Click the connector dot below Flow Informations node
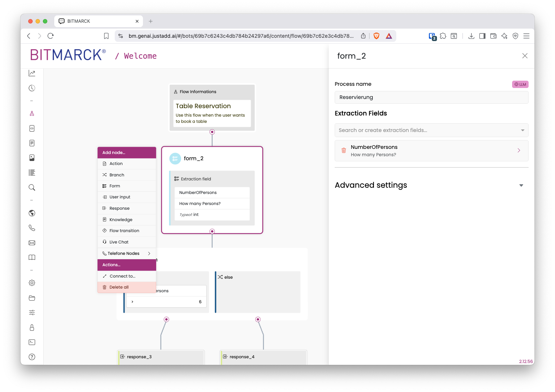The image size is (555, 392). click(212, 132)
